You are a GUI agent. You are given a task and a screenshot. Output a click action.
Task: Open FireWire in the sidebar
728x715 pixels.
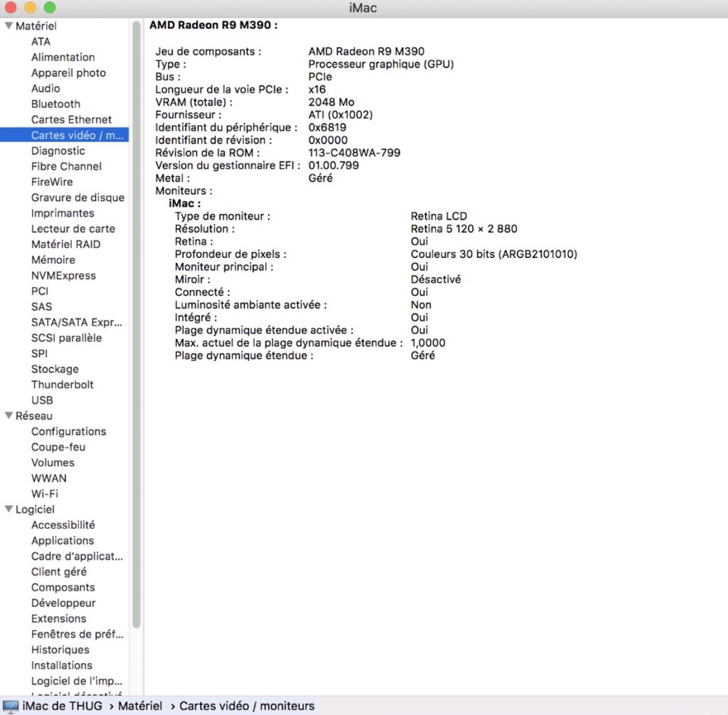point(52,182)
